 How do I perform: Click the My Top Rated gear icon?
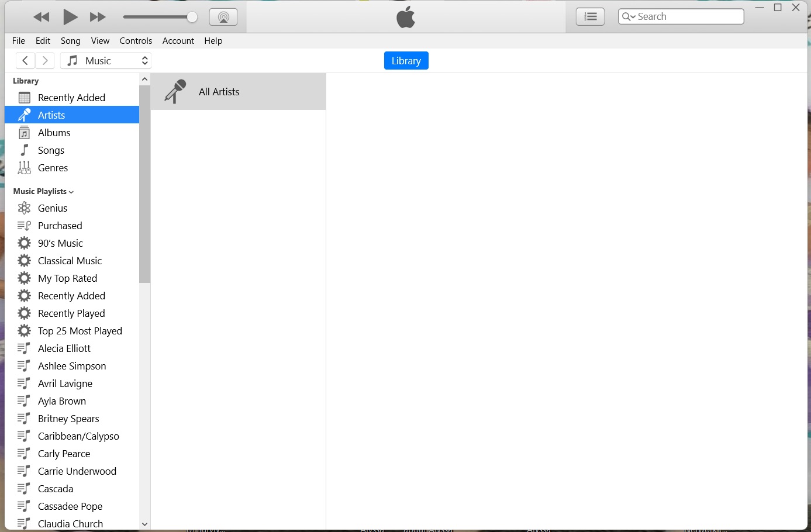[x=24, y=278]
